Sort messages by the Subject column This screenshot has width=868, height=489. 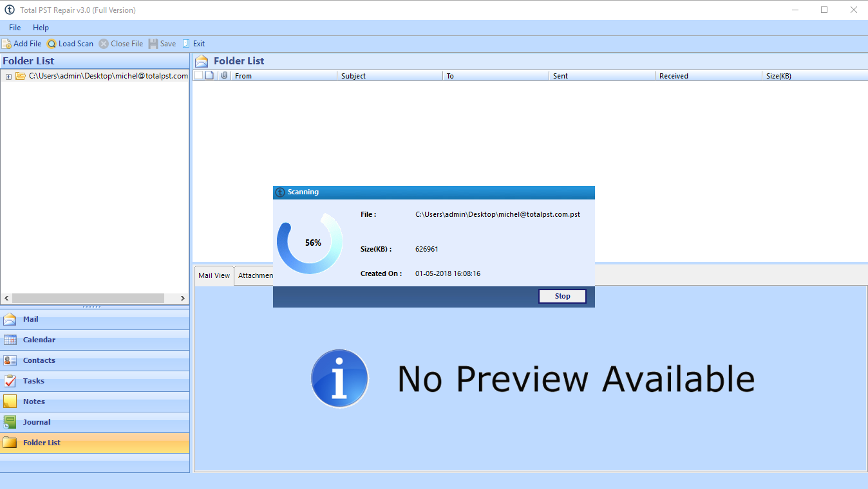point(354,76)
